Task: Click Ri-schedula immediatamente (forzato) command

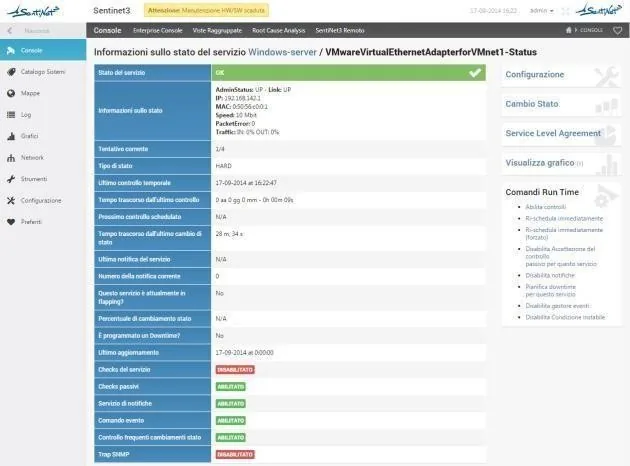Action: point(564,233)
